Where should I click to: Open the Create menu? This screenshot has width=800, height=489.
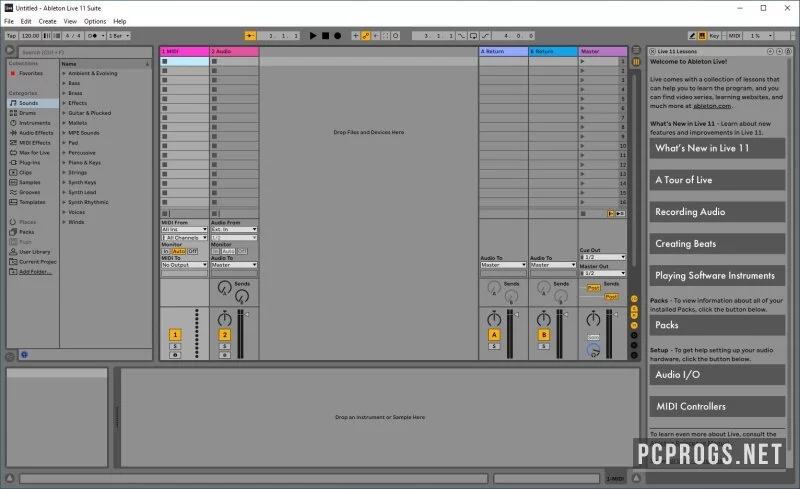click(x=47, y=21)
